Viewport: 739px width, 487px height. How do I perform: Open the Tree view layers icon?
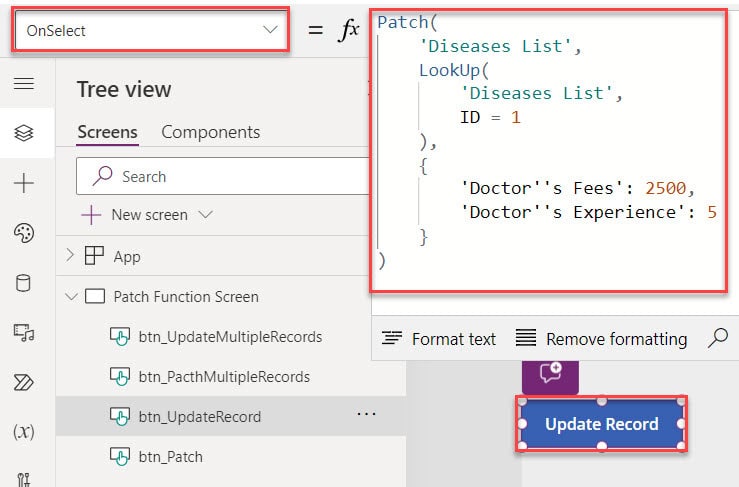click(24, 133)
